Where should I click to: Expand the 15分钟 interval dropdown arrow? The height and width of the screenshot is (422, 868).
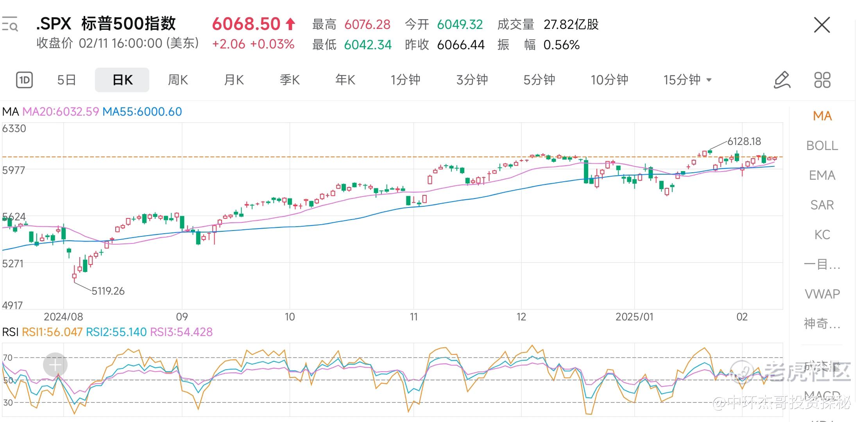click(x=709, y=80)
